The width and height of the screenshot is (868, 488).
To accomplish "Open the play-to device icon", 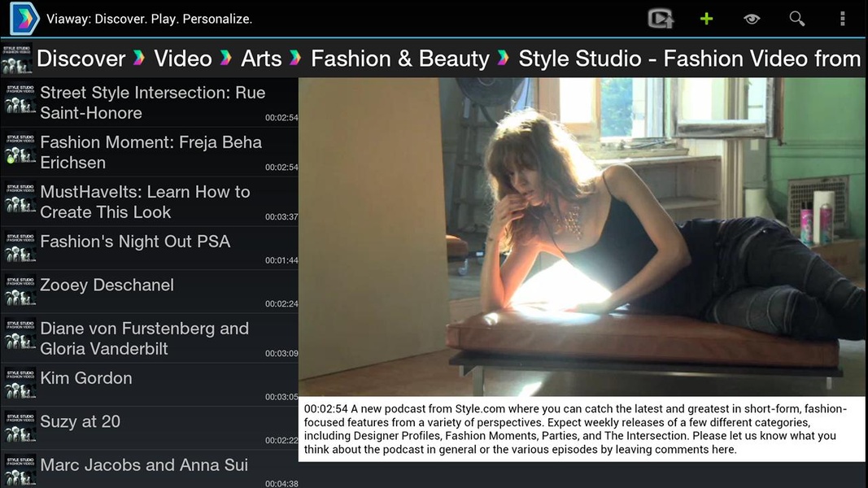I will 661,19.
